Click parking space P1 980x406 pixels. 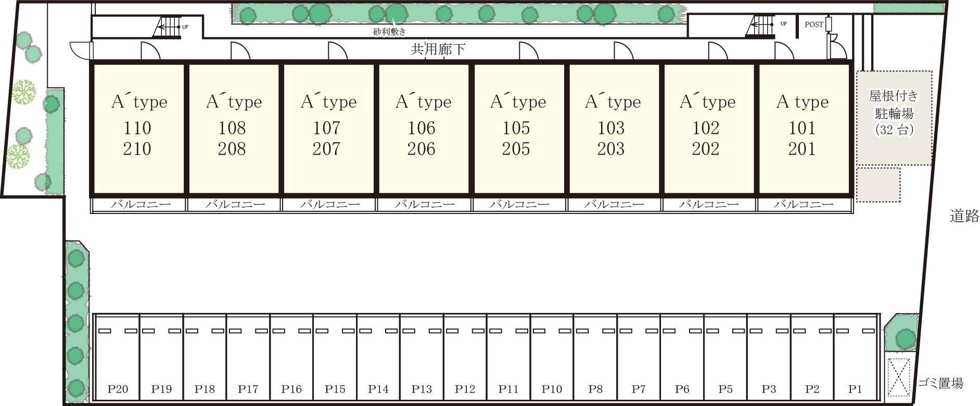point(855,364)
